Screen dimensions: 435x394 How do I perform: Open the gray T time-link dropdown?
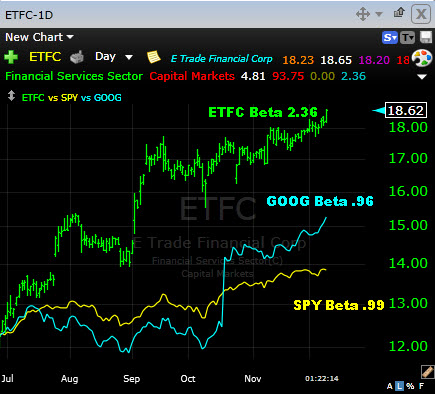(x=407, y=38)
